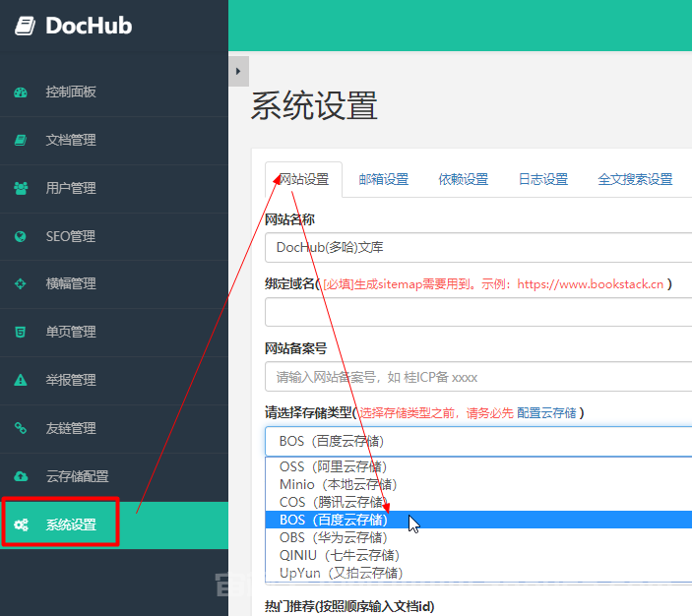Click the empty 绑定域名 input field

pos(478,312)
